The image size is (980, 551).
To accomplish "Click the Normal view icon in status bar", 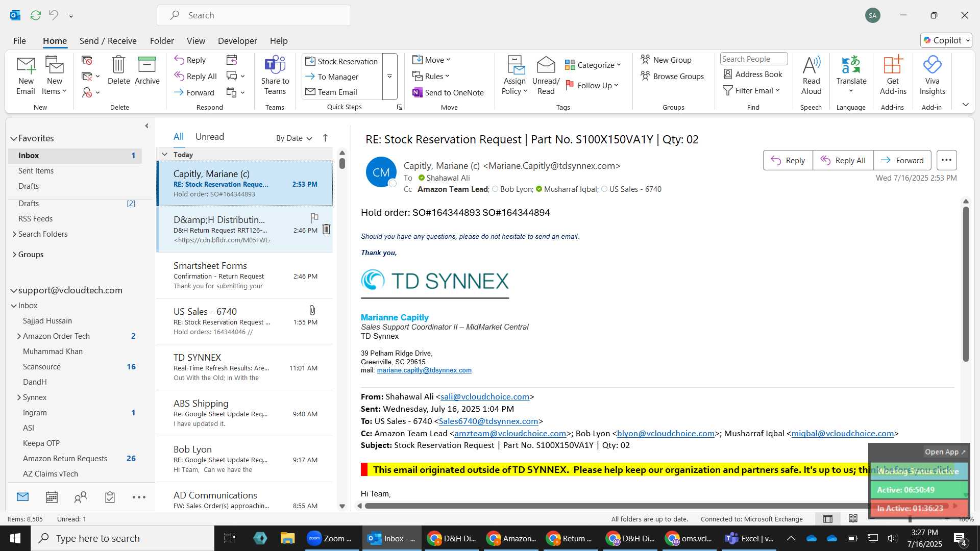I will 828,519.
